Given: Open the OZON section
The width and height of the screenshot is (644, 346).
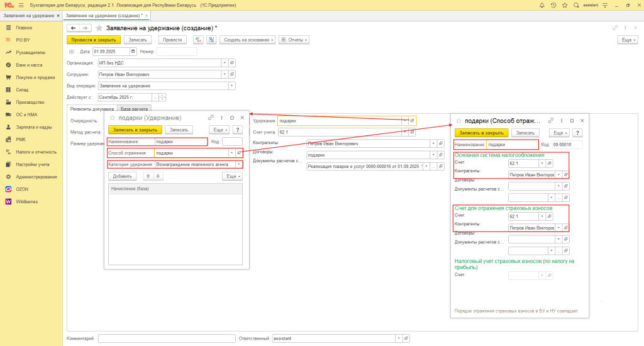Looking at the screenshot, I should point(22,189).
